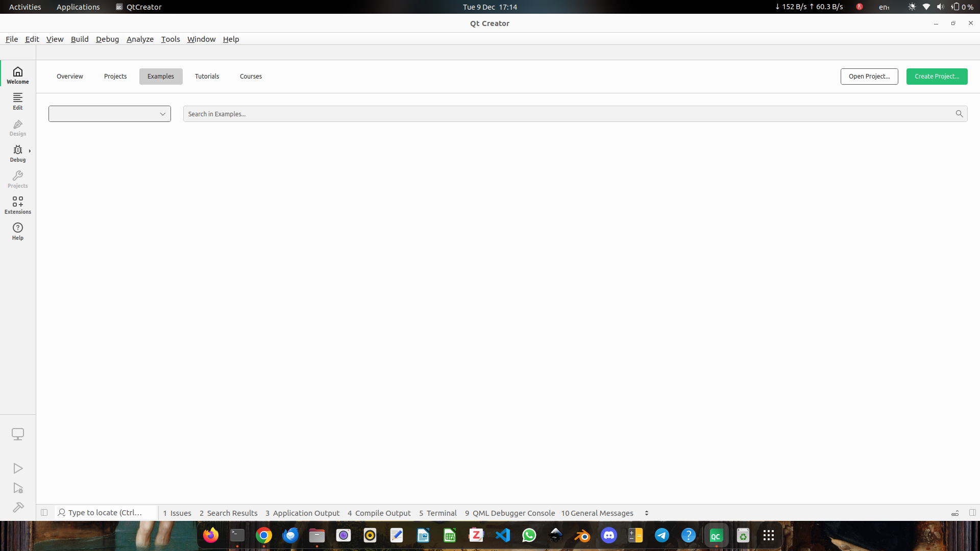Launch Firefox from the dock
The image size is (980, 551).
(x=211, y=535)
